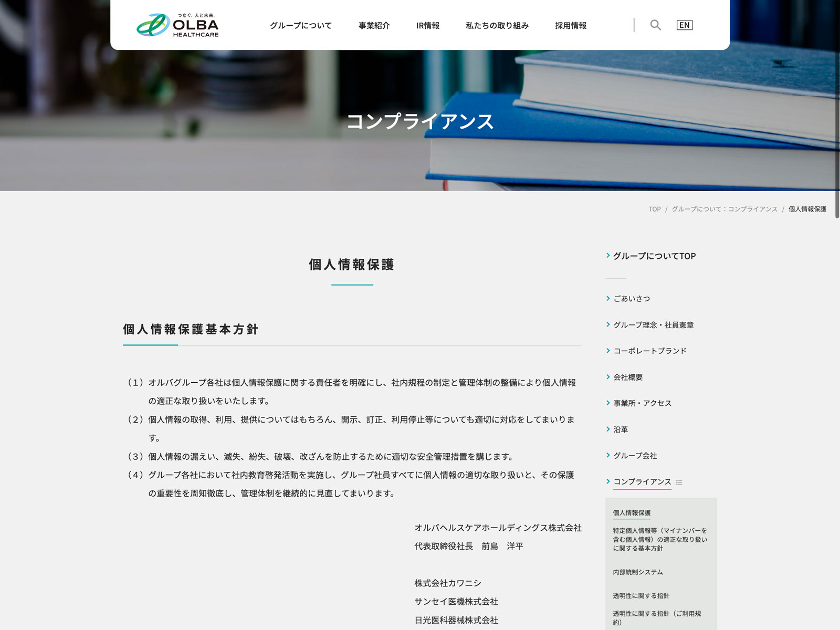This screenshot has width=840, height=630.
Task: Toggle the list icon beside コンプライアンス
Action: (679, 482)
